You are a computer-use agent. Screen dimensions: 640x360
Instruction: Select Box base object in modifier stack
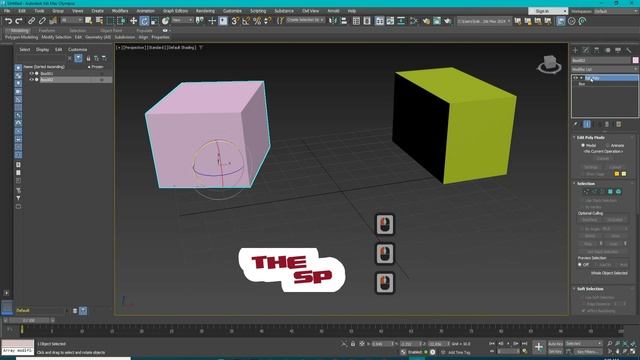tap(582, 84)
